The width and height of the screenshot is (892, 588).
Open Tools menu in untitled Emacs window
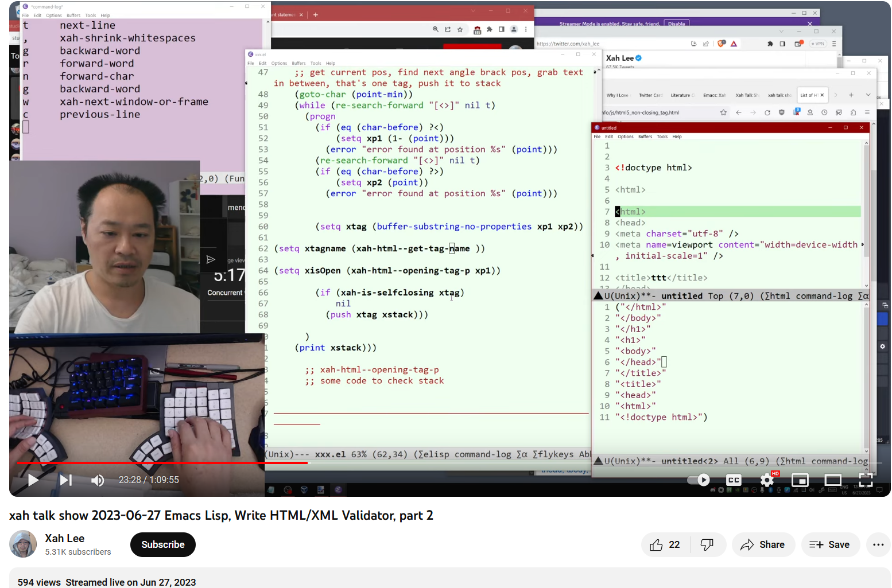[662, 137]
